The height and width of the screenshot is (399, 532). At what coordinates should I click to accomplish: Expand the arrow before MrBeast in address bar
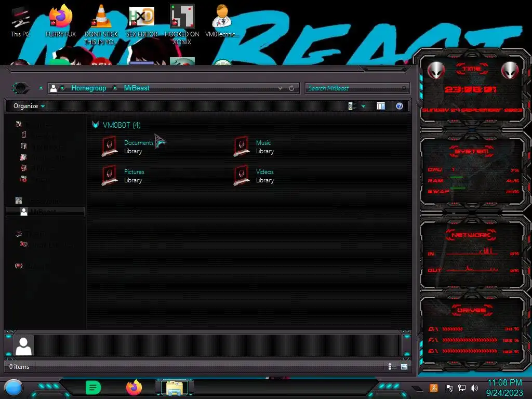point(115,88)
